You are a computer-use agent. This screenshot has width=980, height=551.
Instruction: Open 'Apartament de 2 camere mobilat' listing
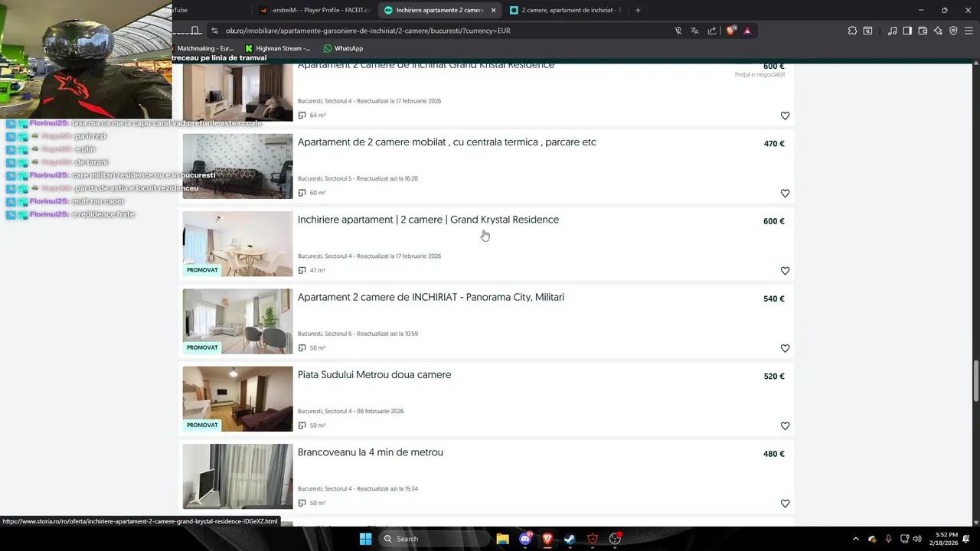click(446, 142)
